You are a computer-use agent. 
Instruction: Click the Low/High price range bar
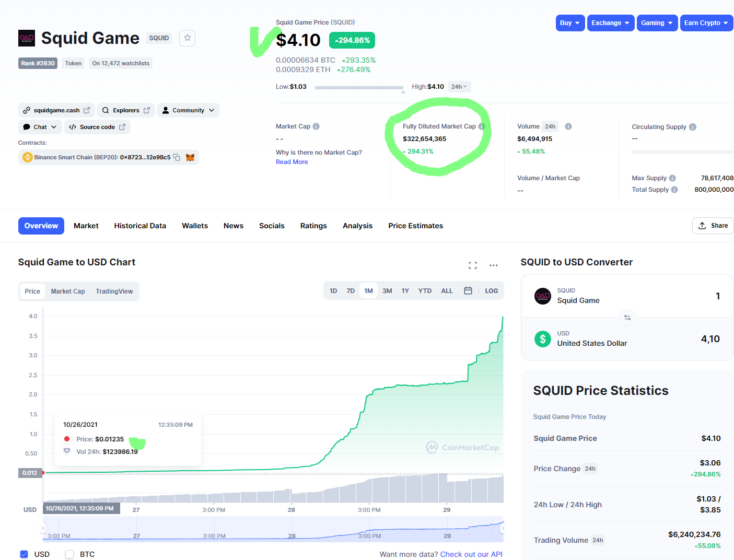click(x=359, y=88)
